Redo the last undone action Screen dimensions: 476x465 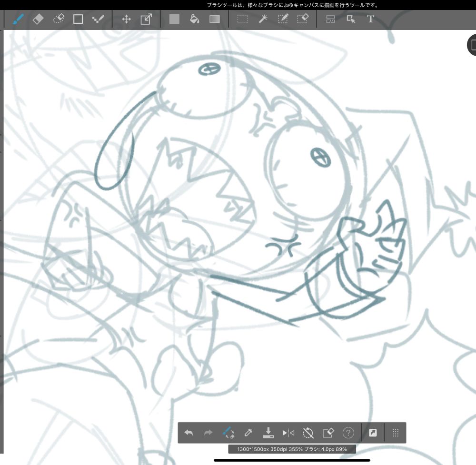click(x=208, y=433)
